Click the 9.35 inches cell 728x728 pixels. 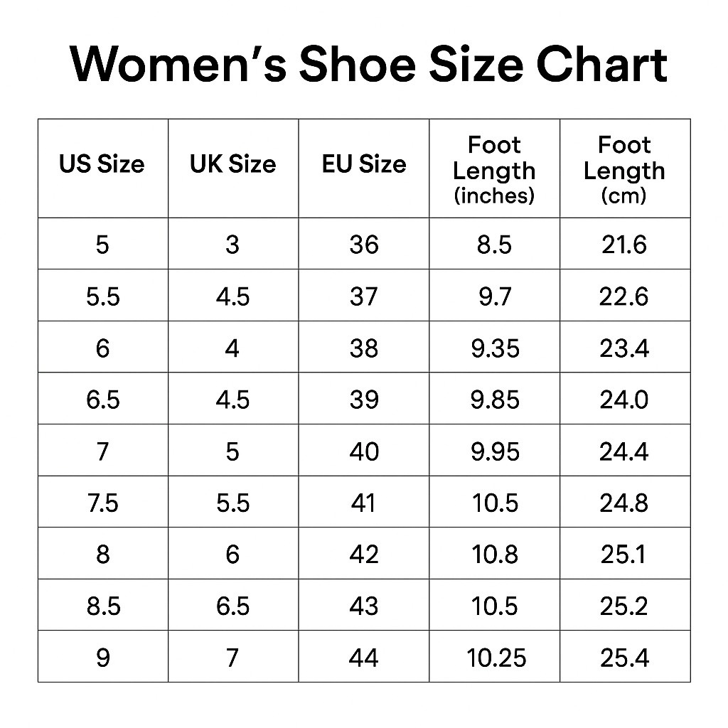tap(495, 348)
